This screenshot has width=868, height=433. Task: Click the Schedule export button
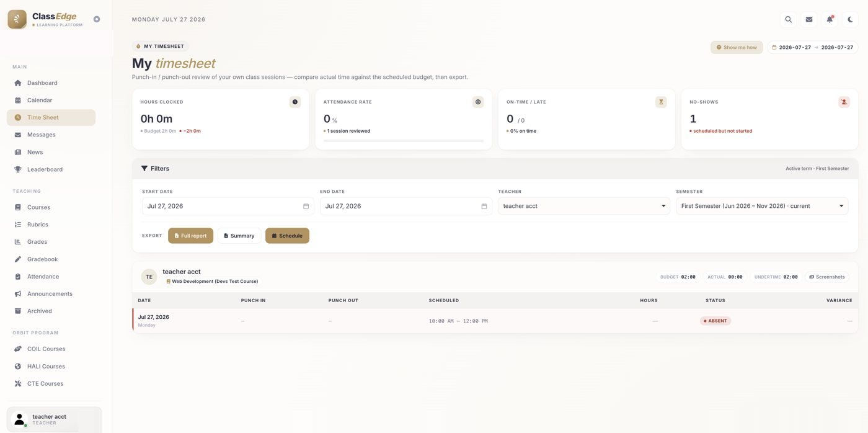287,236
